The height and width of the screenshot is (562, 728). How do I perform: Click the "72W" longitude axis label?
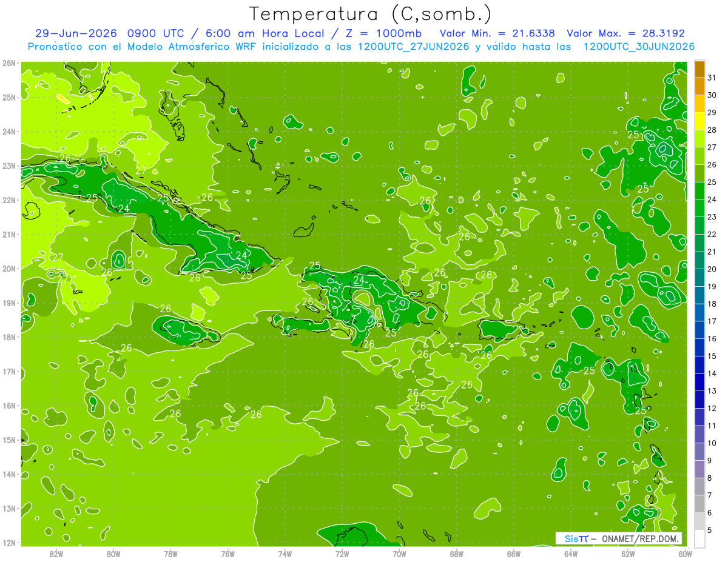[x=342, y=553]
